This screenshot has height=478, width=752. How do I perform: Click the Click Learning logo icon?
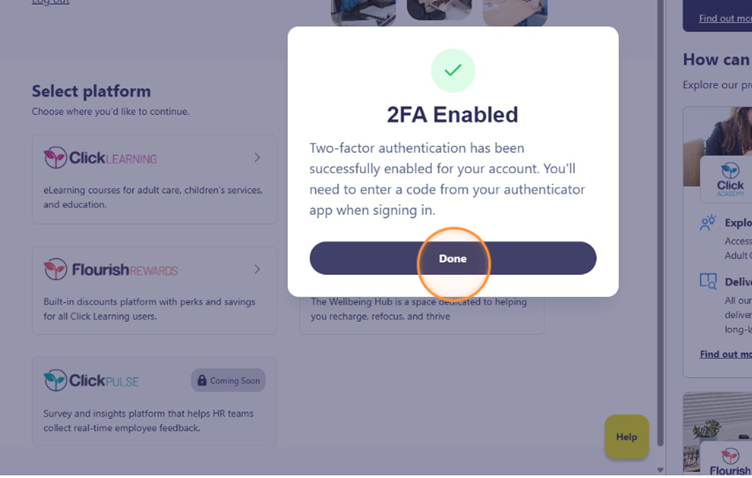pyautogui.click(x=55, y=158)
